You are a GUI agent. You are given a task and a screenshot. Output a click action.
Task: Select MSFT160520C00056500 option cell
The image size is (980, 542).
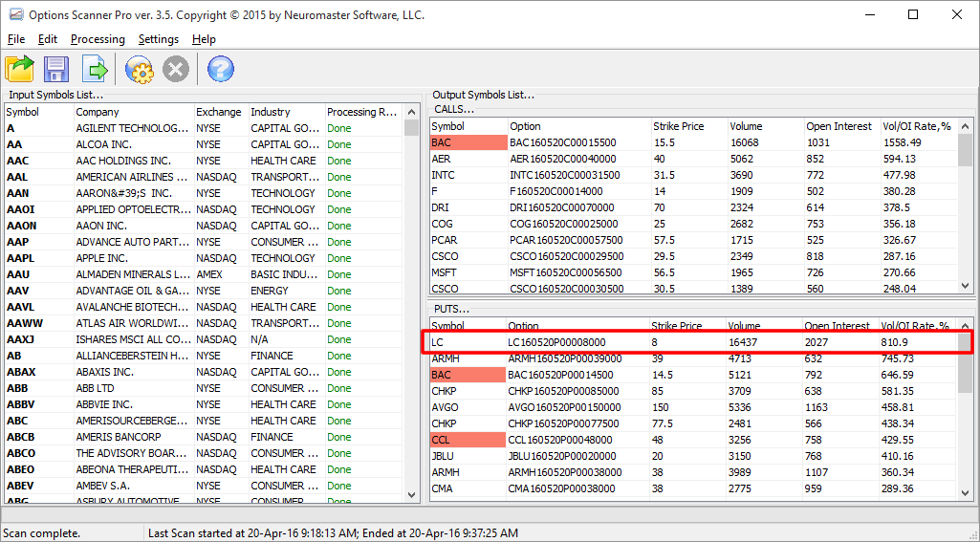[566, 272]
